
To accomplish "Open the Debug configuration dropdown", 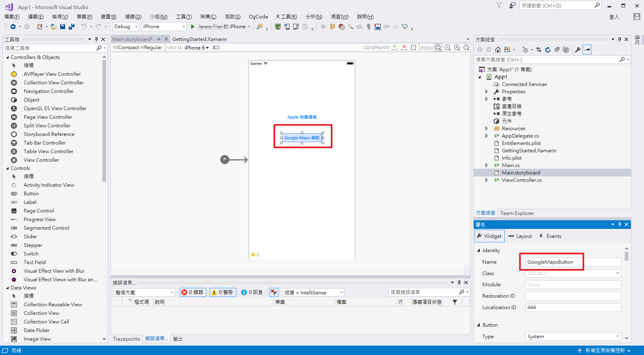I will point(126,27).
